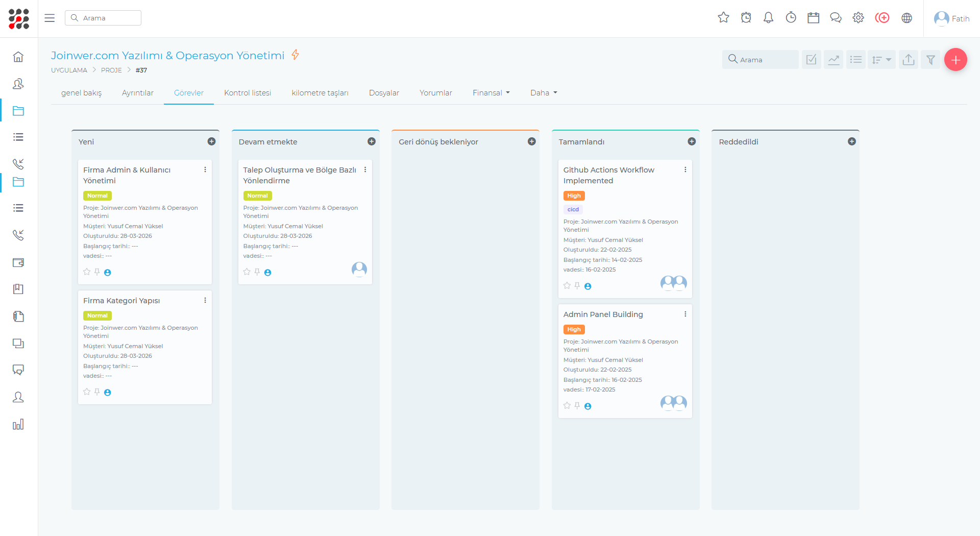The width and height of the screenshot is (980, 536).
Task: Add a task to Devam etmekte column
Action: pyautogui.click(x=372, y=141)
